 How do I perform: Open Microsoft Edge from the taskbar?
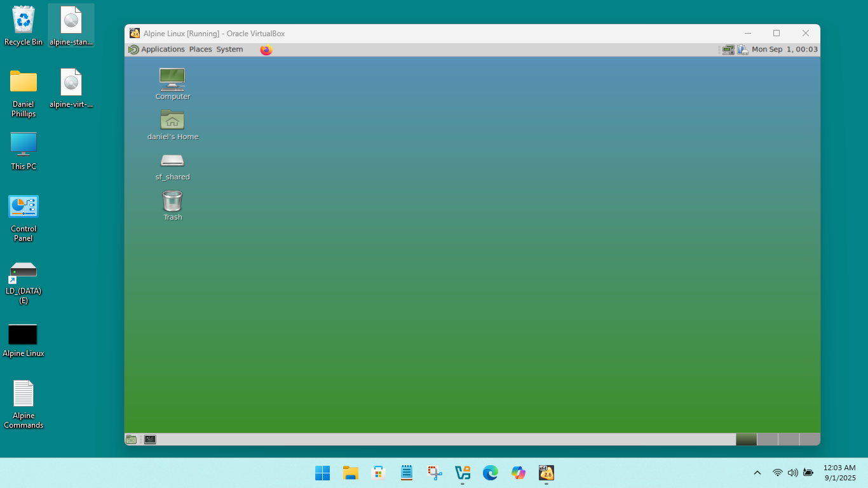(491, 473)
